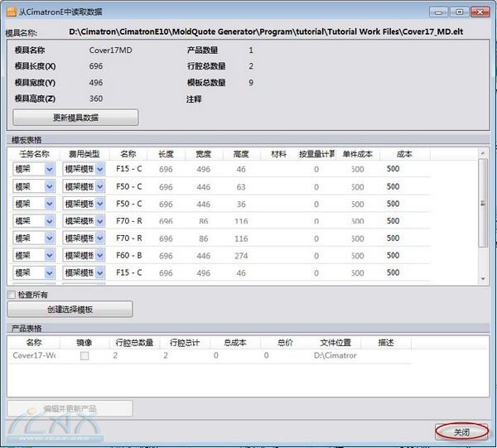Open 费用类型 dropdown in first F15 - C row
This screenshot has width=497, height=448.
tap(100, 169)
